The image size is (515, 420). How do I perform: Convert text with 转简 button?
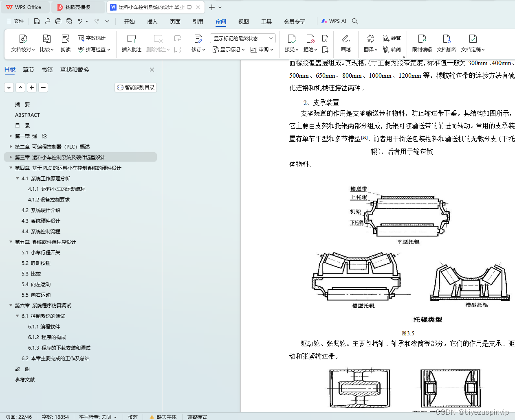(392, 50)
